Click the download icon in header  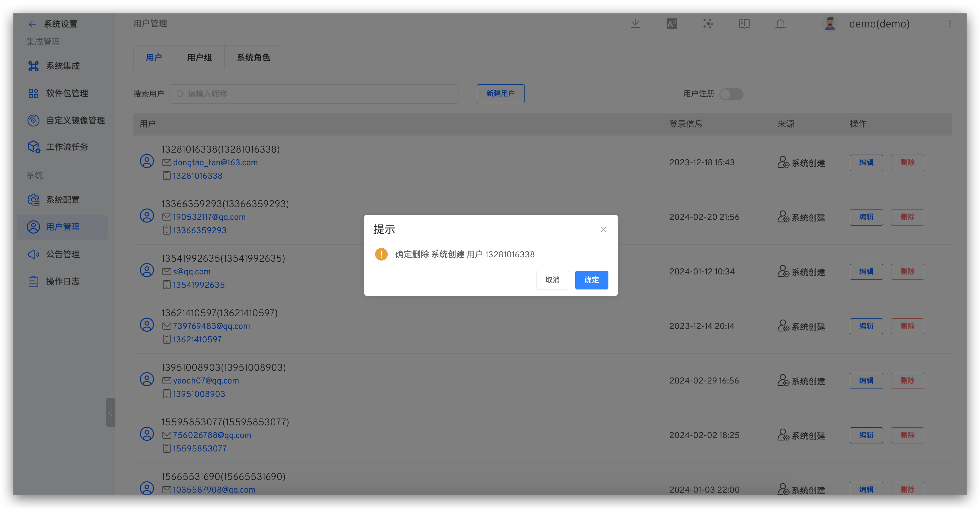(635, 23)
